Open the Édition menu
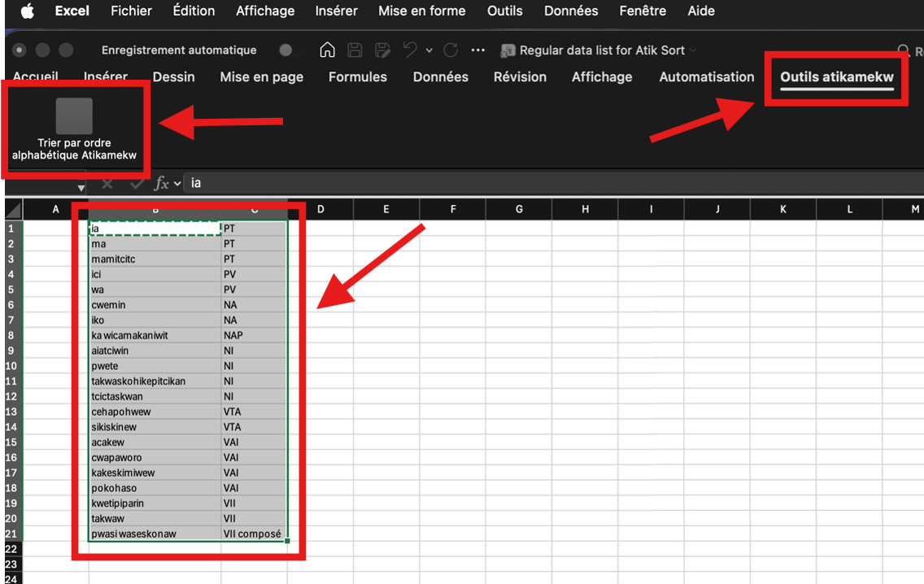Image resolution: width=924 pixels, height=584 pixels. click(x=194, y=11)
